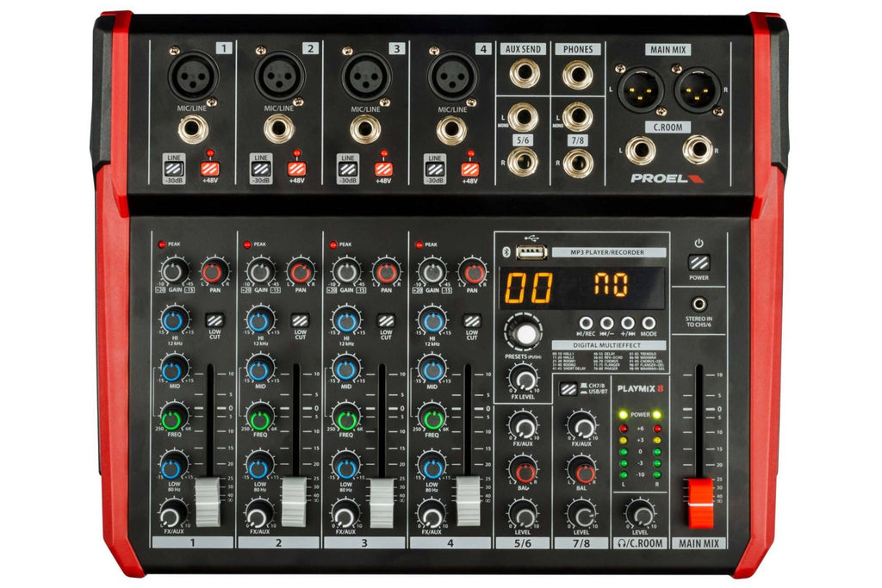The width and height of the screenshot is (882, 588).
Task: Click the 7/8 right input jack
Action: point(578,163)
